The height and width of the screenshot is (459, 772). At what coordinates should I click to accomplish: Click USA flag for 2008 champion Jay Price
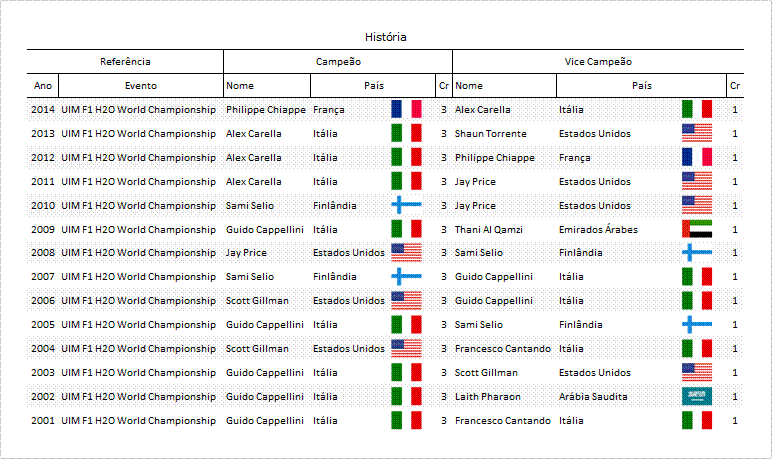[x=406, y=252]
